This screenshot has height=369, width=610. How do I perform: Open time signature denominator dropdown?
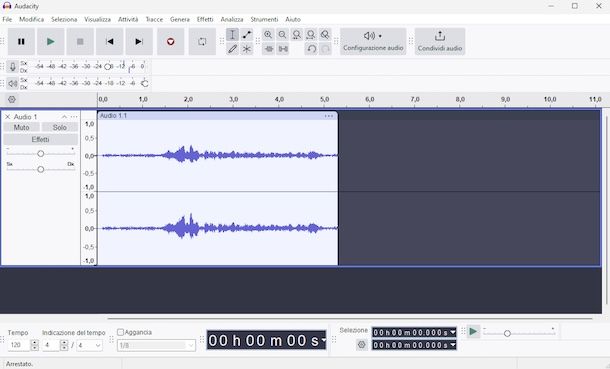coord(89,345)
